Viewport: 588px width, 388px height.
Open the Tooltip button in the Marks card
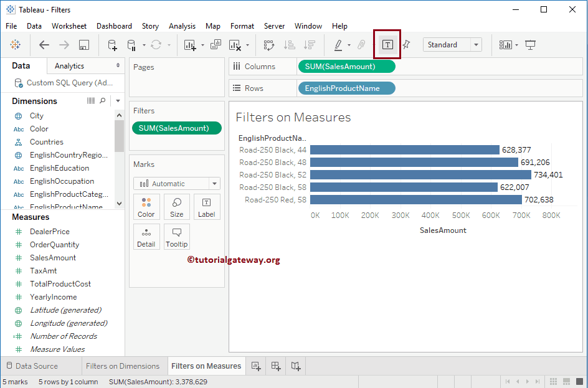(x=176, y=237)
